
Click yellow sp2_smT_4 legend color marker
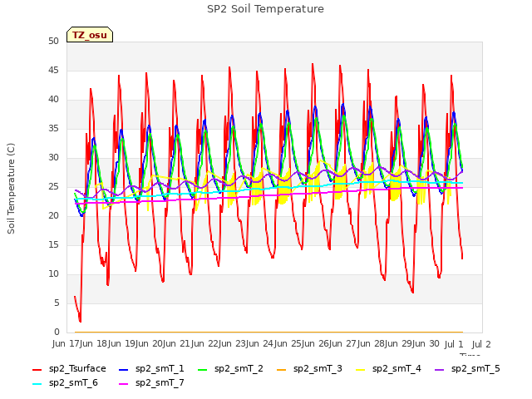(x=360, y=369)
